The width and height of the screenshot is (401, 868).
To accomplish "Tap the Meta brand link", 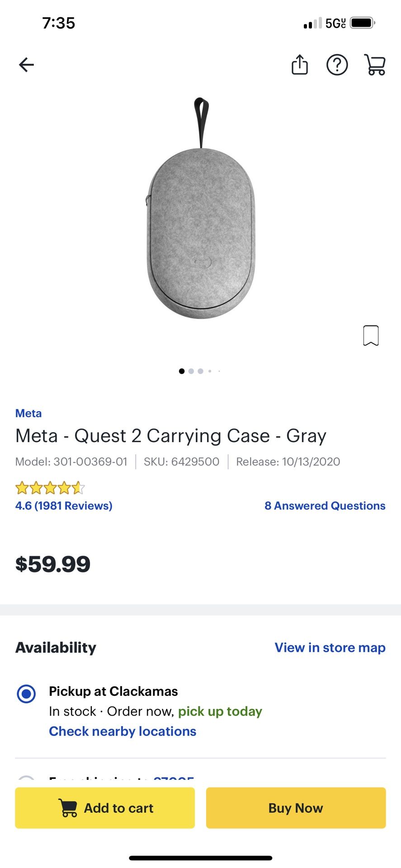I will tap(28, 413).
